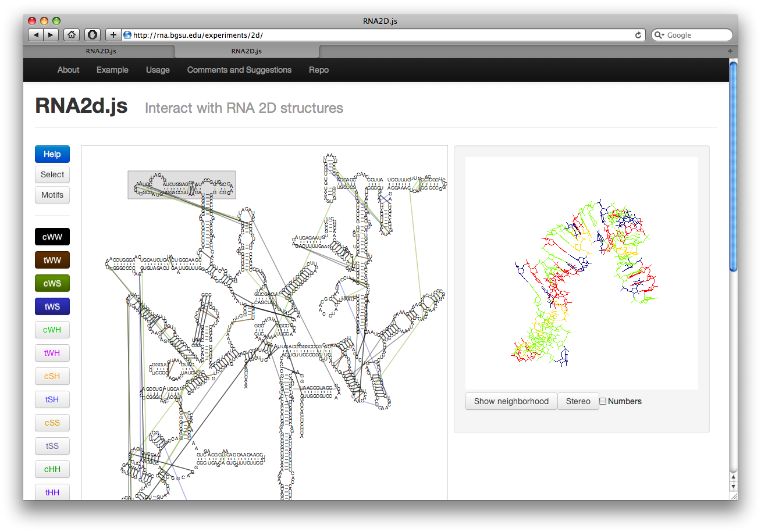Open the Usage menu item
761x532 pixels.
tap(158, 70)
